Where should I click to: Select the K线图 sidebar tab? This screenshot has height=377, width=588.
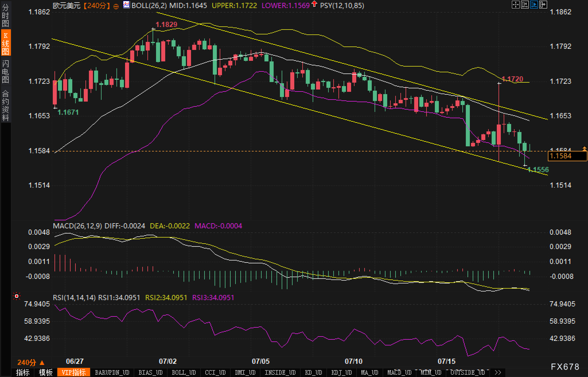pos(5,43)
